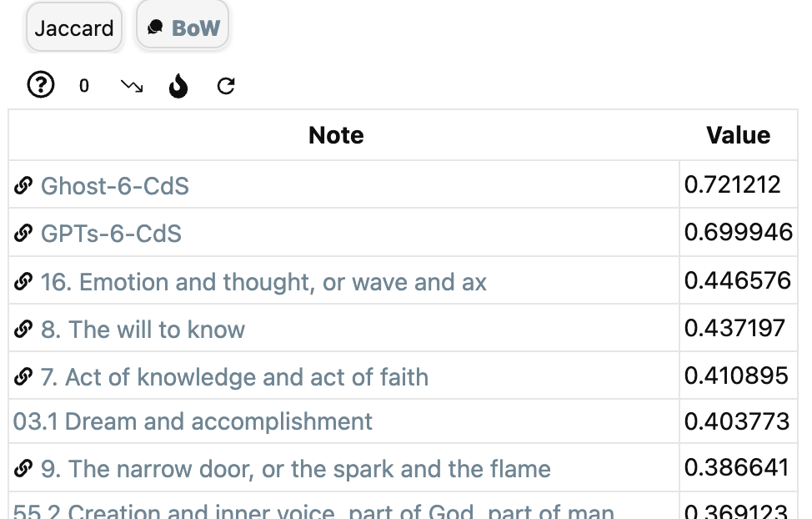Refresh results with the reload icon
812x519 pixels.
[x=226, y=86]
